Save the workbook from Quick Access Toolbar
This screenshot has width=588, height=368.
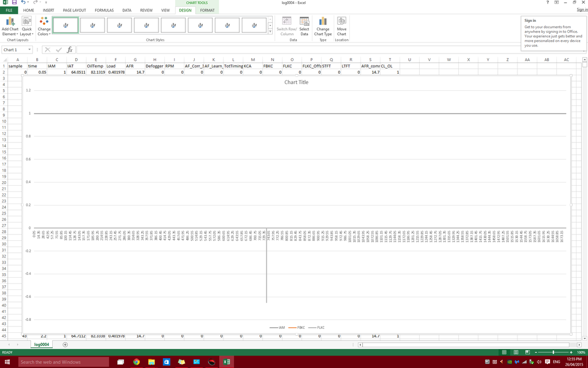14,3
